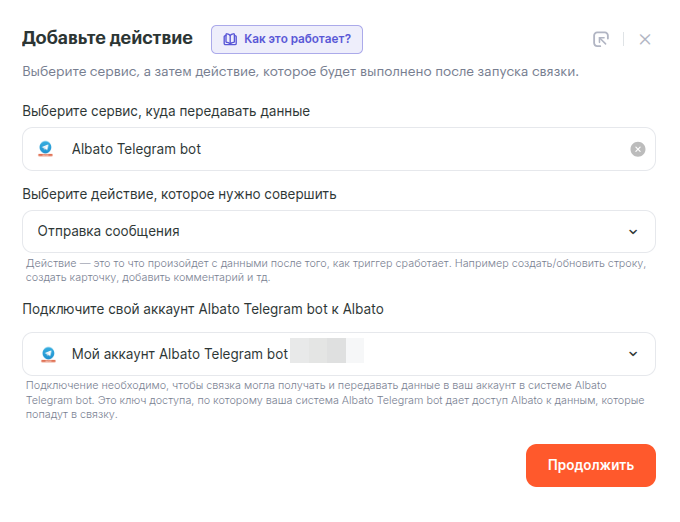Click the blurred account name in the account field
This screenshot has height=522, width=680.
pos(326,354)
